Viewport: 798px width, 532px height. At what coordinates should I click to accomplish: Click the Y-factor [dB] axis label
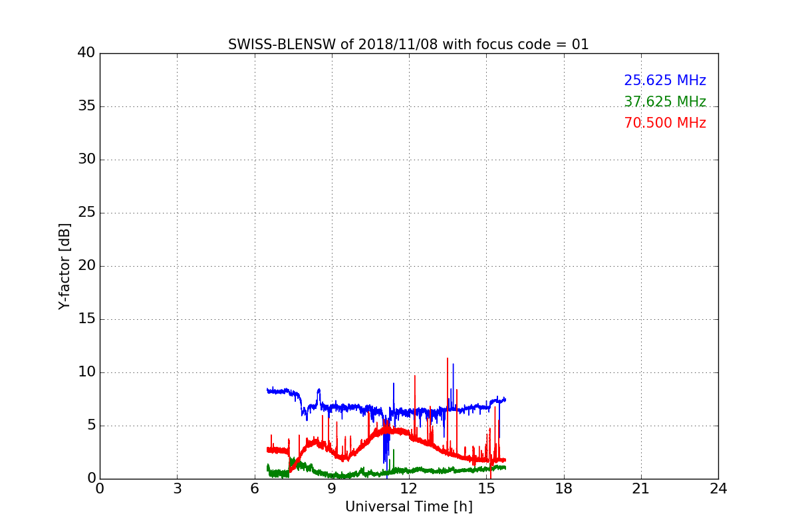(x=65, y=266)
